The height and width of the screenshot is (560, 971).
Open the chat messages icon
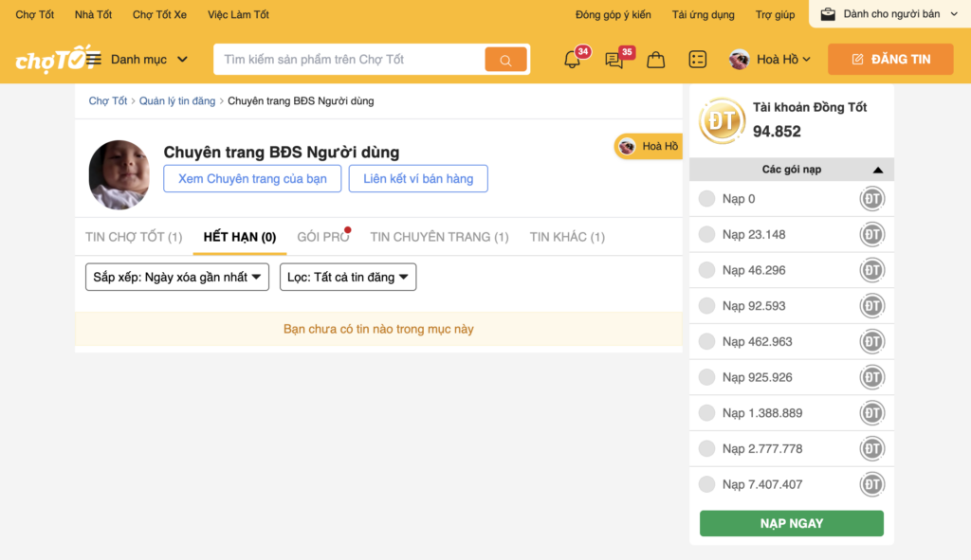pyautogui.click(x=614, y=60)
